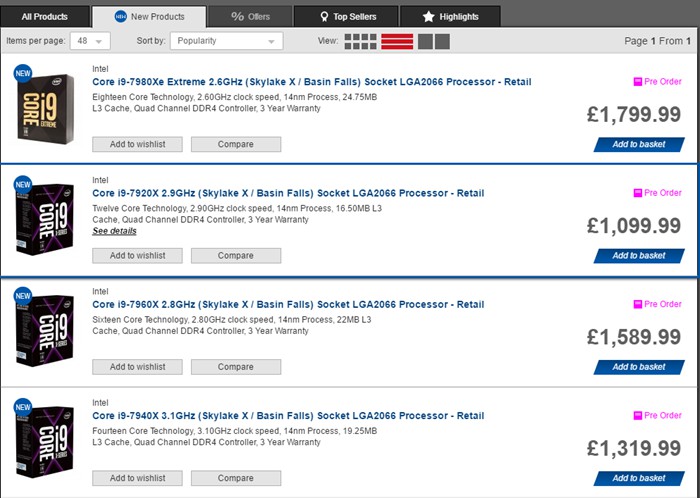Compare the i9-7960X processor
Viewport: 700px width, 498px height.
coord(236,367)
